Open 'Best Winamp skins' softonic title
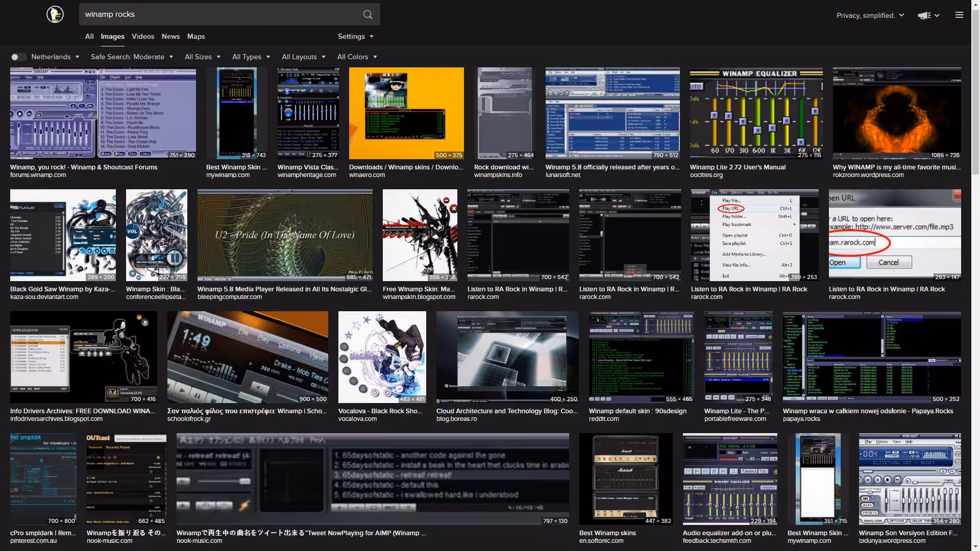This screenshot has height=551, width=980. coord(607,533)
